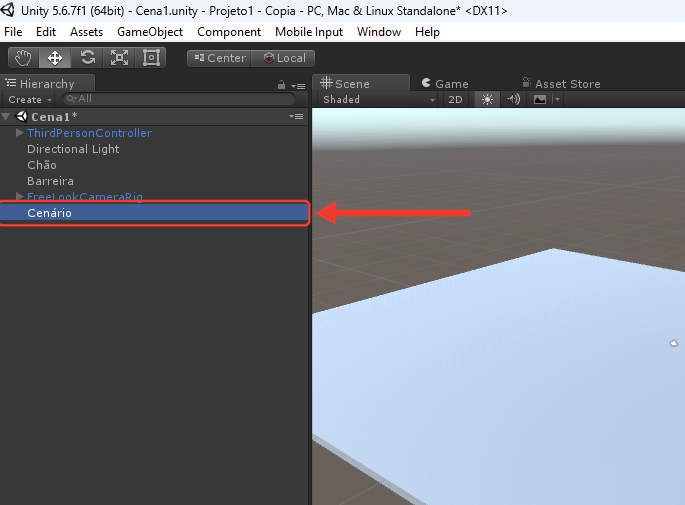685x505 pixels.
Task: Select the Rect Transform tool
Action: click(151, 58)
